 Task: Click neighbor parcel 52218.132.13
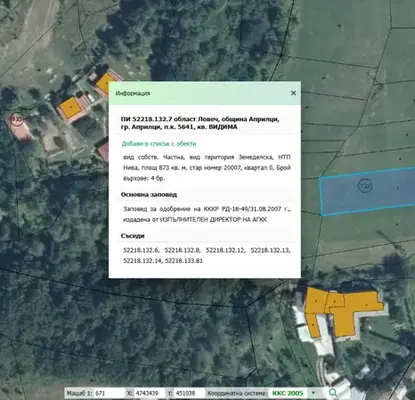[x=270, y=250]
